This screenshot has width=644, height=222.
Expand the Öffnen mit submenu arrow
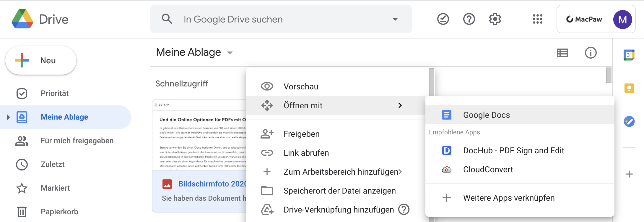point(400,105)
